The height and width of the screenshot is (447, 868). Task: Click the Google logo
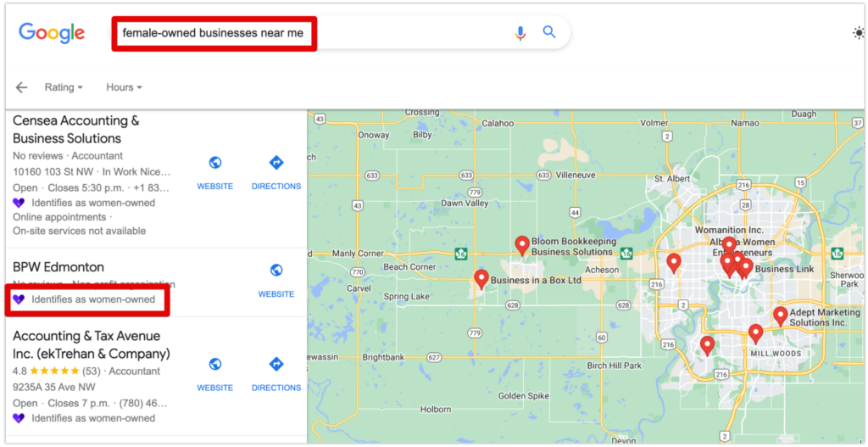tap(52, 33)
